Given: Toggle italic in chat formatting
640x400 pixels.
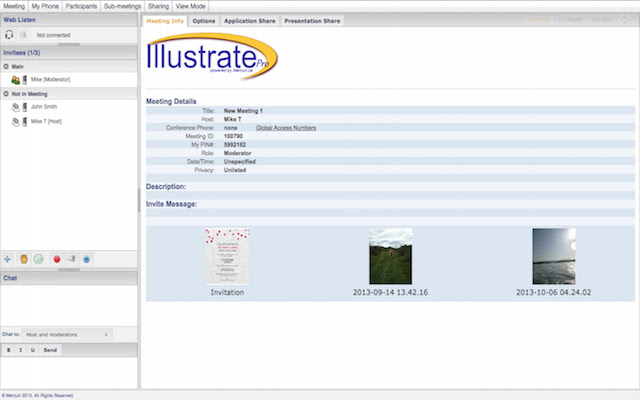Looking at the screenshot, I should point(21,350).
